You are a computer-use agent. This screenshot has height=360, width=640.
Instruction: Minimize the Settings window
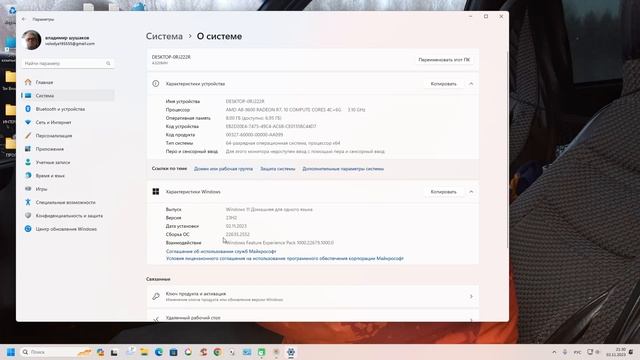tap(470, 16)
